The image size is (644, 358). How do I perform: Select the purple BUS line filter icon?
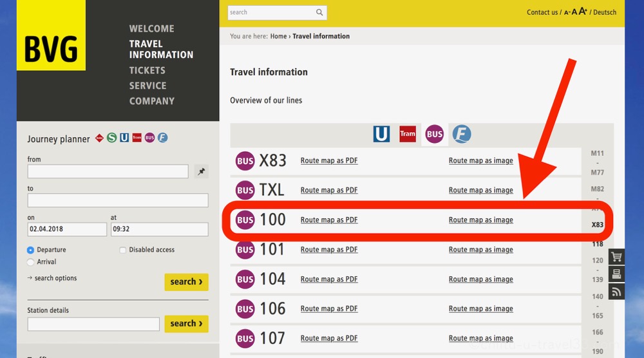point(435,134)
